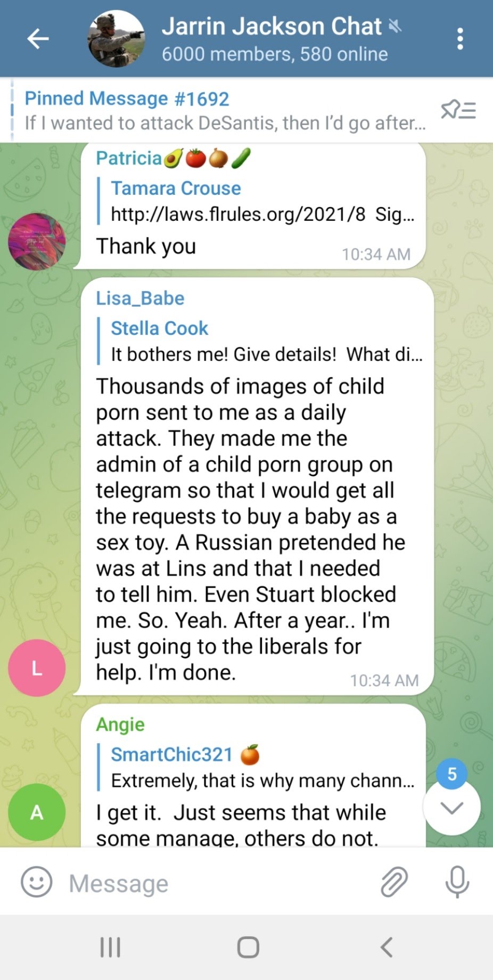Open Patricia's profile picture
The image size is (493, 980).
click(x=37, y=242)
